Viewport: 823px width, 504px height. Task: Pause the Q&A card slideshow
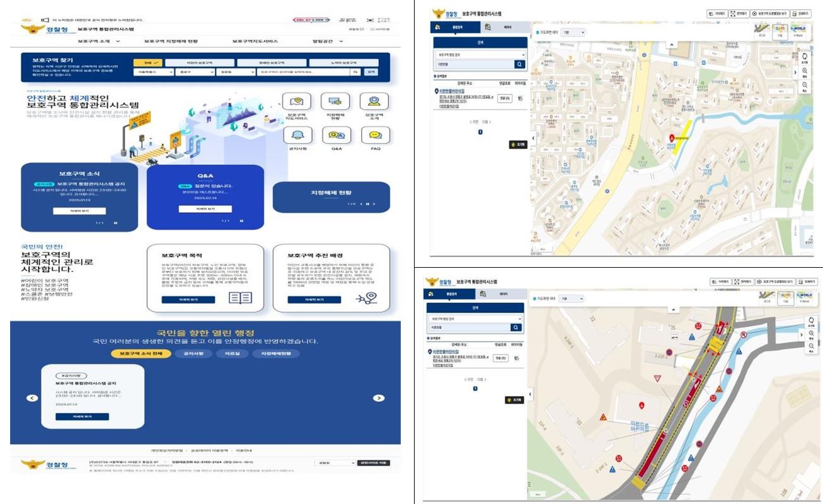(241, 221)
